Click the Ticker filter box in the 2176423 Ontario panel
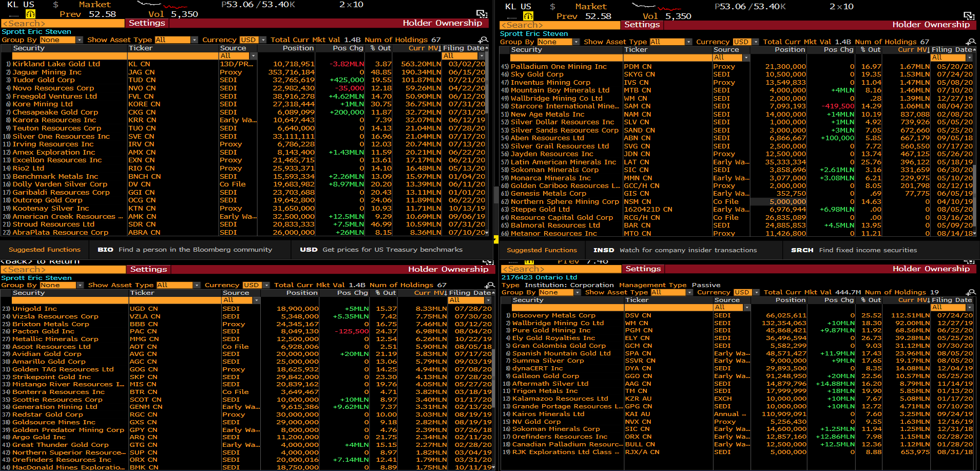This screenshot has width=980, height=471. click(x=669, y=308)
